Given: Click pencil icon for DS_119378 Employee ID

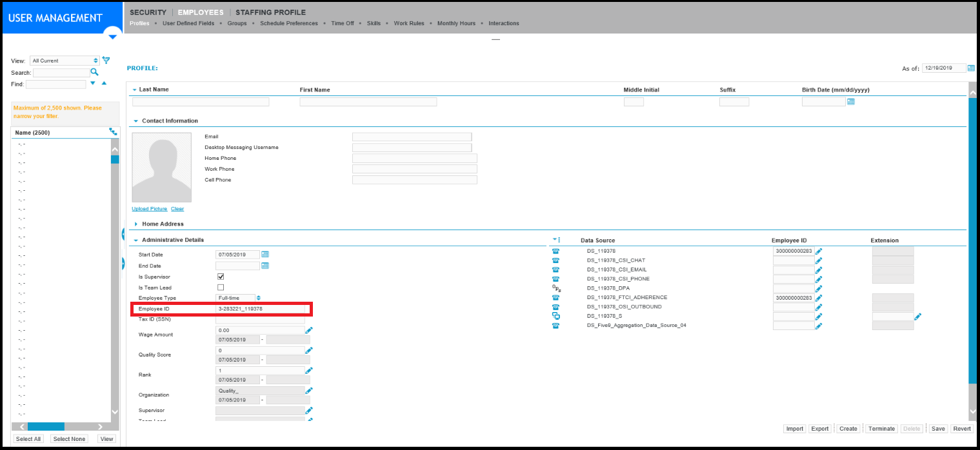Looking at the screenshot, I should (x=819, y=251).
